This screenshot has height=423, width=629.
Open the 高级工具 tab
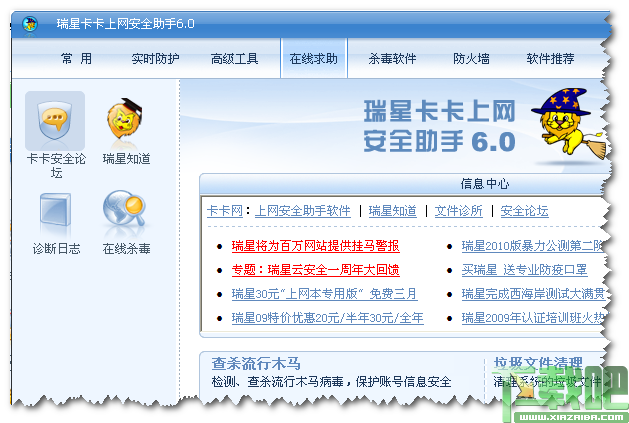click(234, 59)
